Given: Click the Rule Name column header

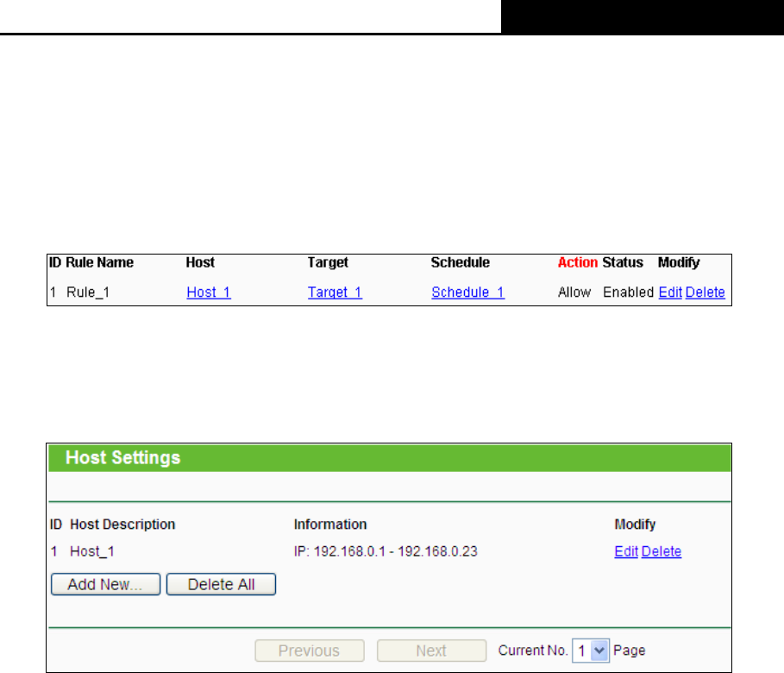Looking at the screenshot, I should [x=99, y=262].
